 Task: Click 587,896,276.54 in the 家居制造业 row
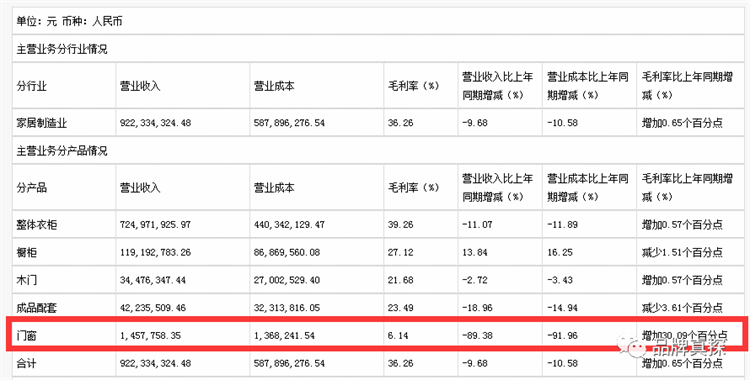(x=289, y=123)
